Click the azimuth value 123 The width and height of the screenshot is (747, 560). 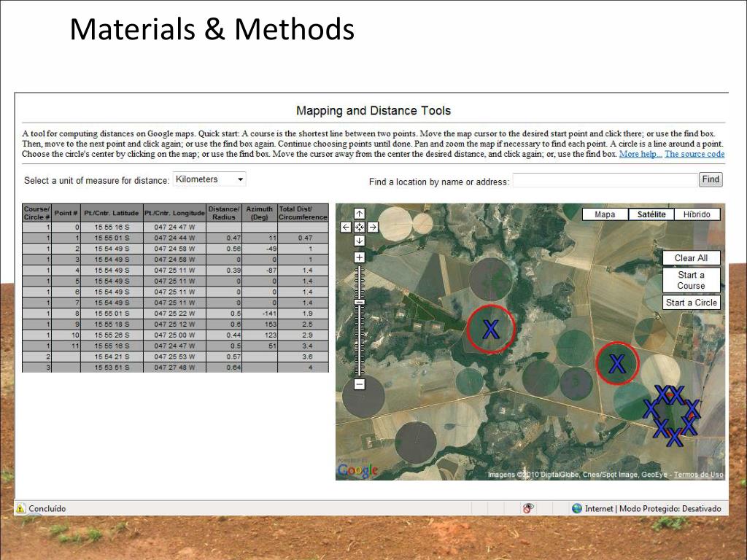260,335
